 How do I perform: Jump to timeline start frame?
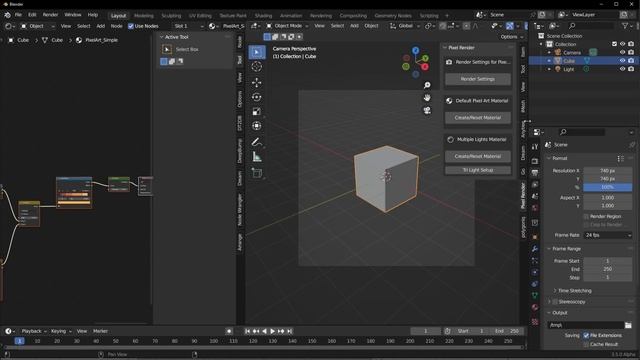pyautogui.click(x=247, y=331)
